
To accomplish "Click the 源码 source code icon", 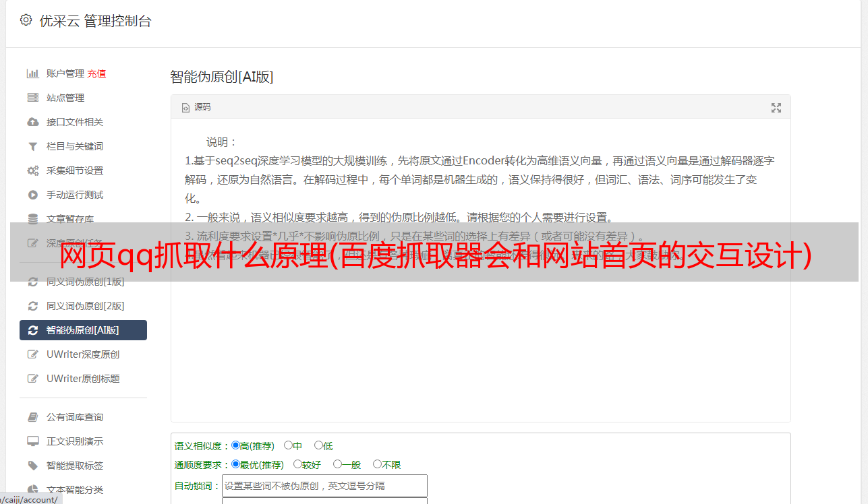I will (x=185, y=108).
